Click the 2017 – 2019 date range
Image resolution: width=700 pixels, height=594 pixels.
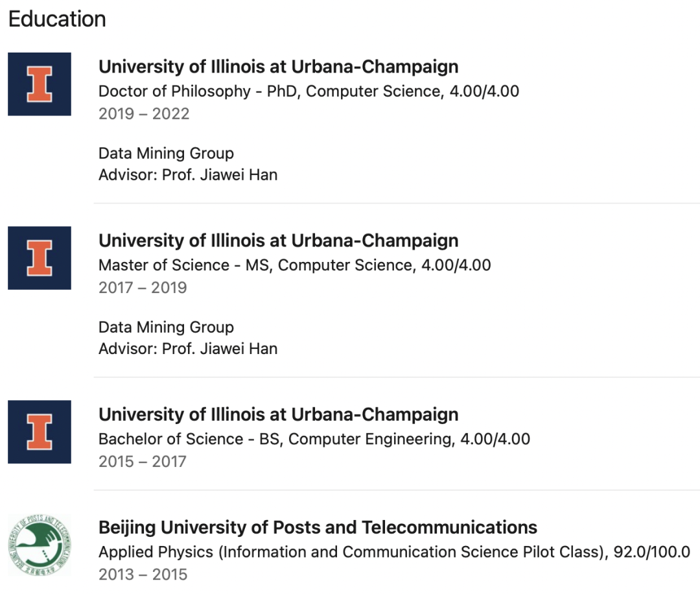point(143,288)
